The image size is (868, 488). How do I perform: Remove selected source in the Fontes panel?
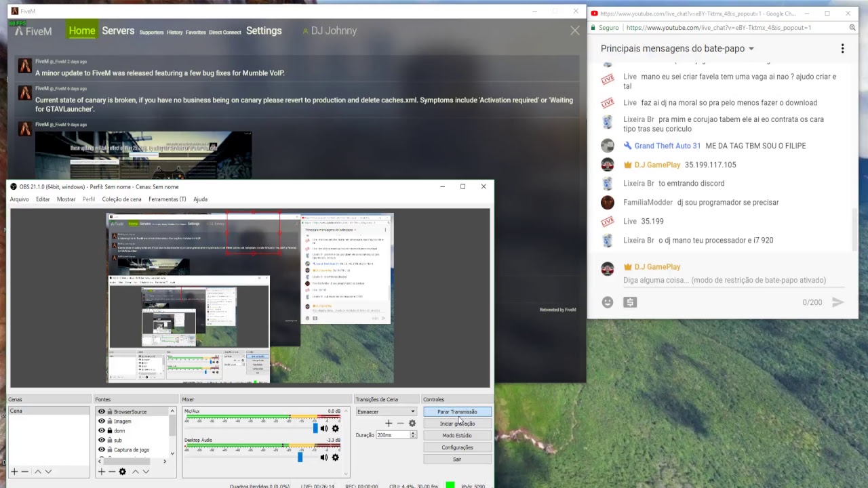(111, 471)
